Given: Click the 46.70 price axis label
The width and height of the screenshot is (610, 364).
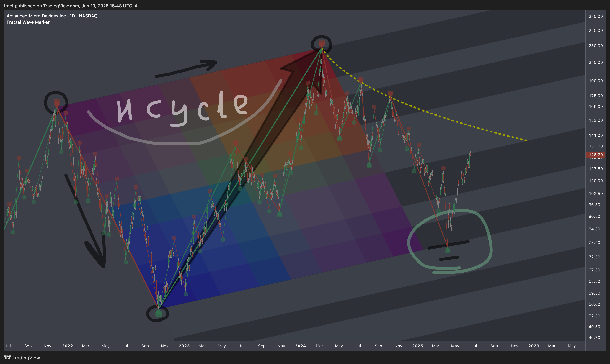Looking at the screenshot, I should (x=594, y=337).
